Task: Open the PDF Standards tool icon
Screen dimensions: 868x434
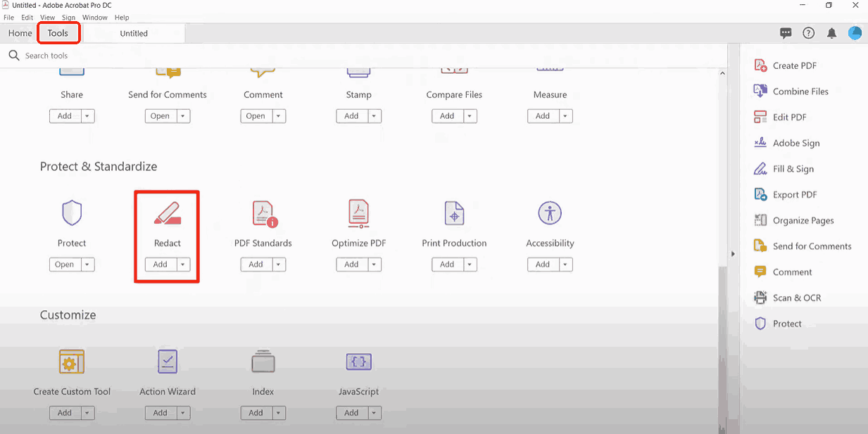Action: 263,214
